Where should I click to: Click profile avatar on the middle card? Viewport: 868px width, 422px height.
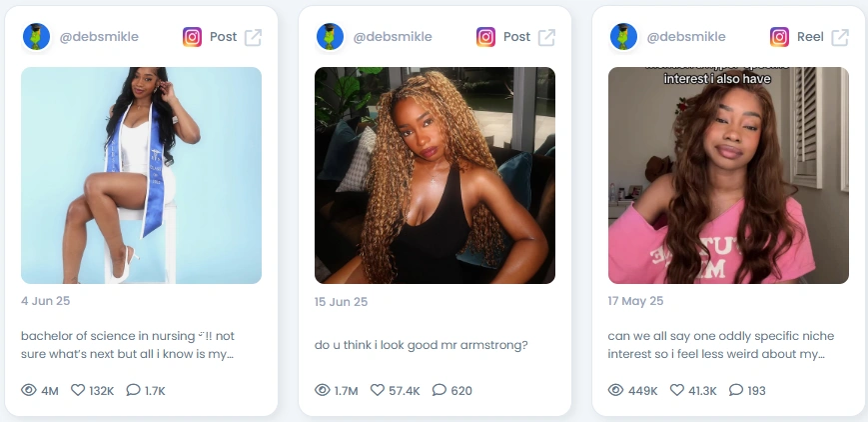pos(330,37)
